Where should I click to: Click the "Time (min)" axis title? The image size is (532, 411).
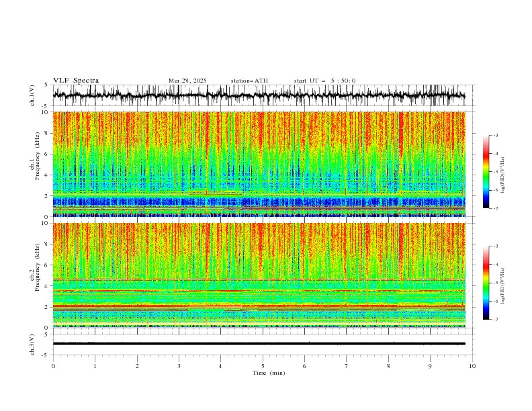pyautogui.click(x=269, y=373)
